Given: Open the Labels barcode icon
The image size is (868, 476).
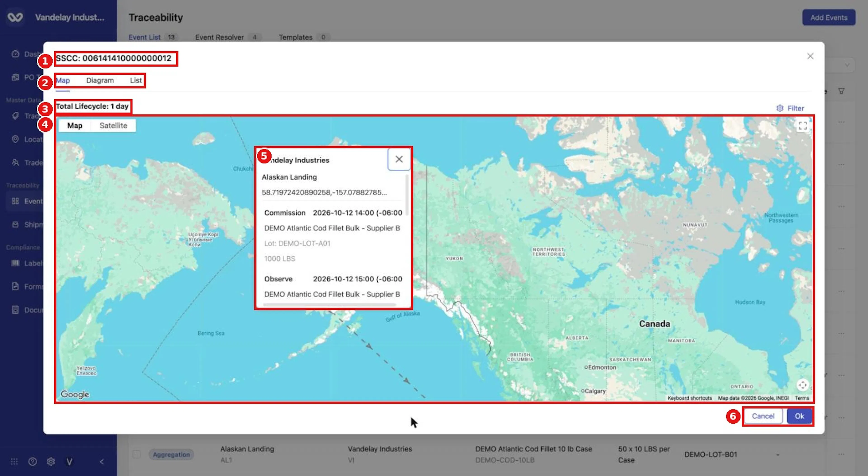Looking at the screenshot, I should click(15, 263).
